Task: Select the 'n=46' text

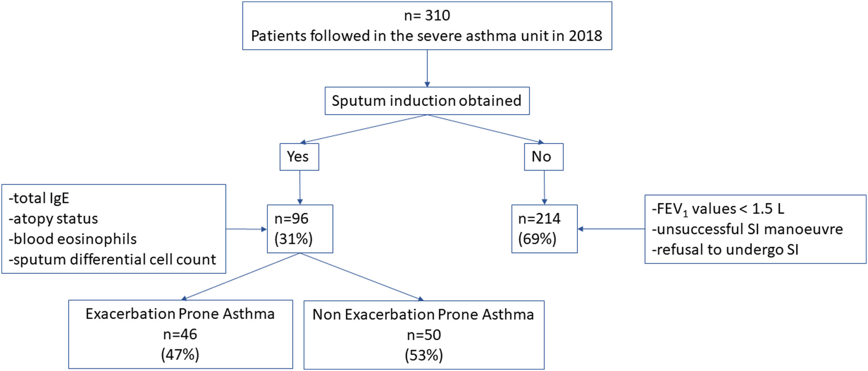Action: click(x=180, y=334)
